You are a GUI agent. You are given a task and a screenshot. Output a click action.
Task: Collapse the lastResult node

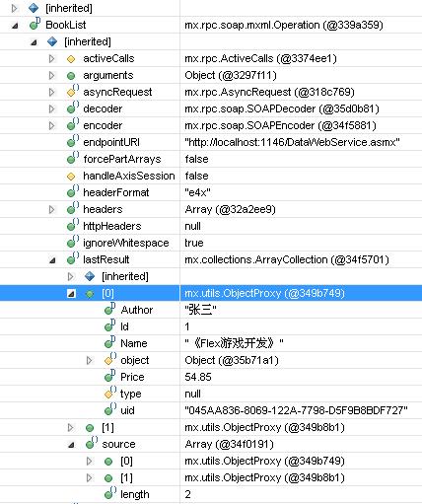click(52, 260)
